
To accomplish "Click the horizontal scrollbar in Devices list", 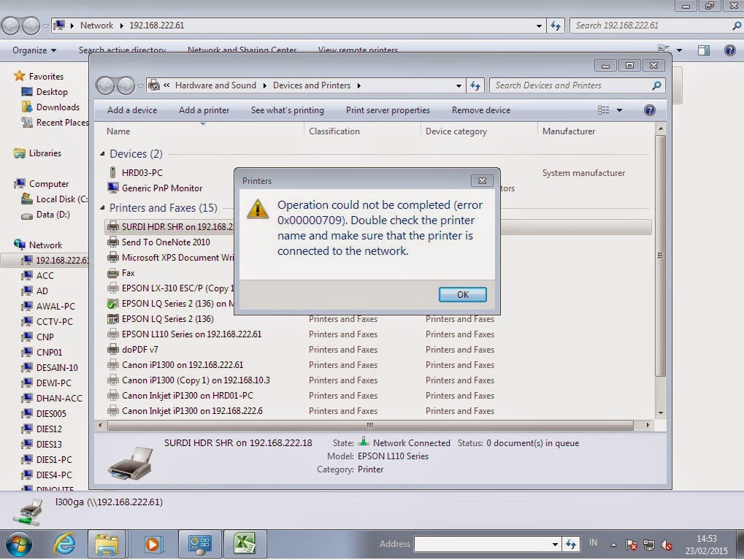I will point(370,425).
